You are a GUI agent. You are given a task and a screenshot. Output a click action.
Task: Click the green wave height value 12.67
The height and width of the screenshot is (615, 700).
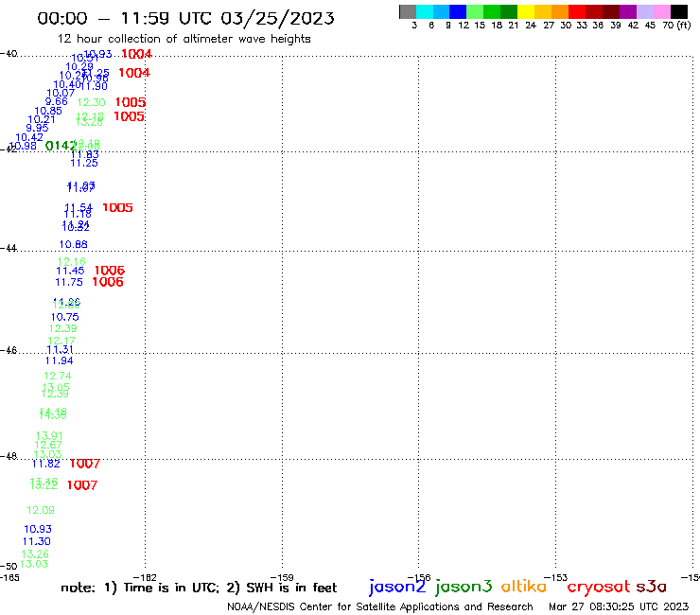[48, 445]
